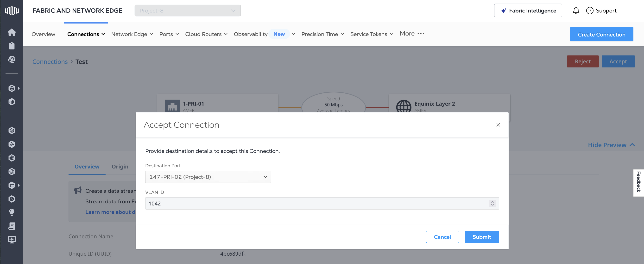Submit the Accept Connection form
Screen dimensions: 644x264
[x=481, y=237]
